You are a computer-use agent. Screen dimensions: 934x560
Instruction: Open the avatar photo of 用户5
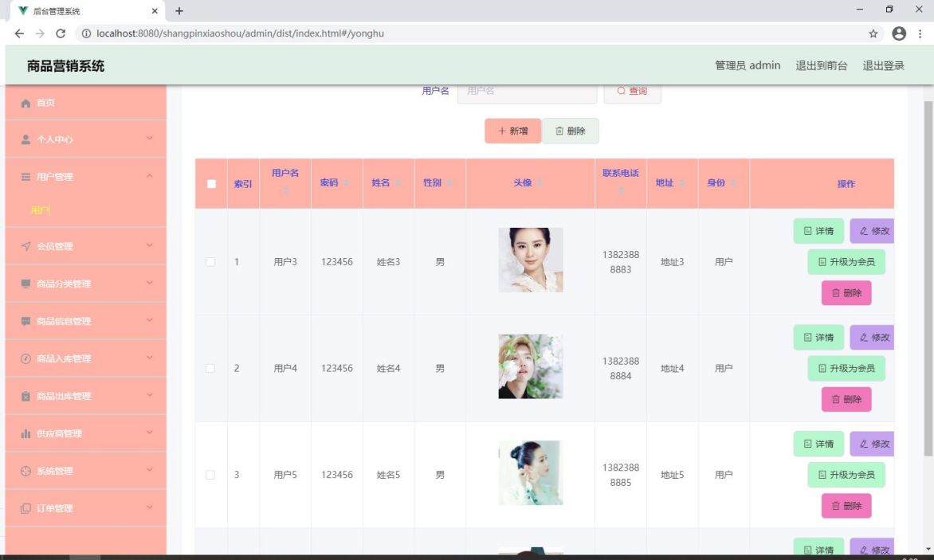pos(531,473)
